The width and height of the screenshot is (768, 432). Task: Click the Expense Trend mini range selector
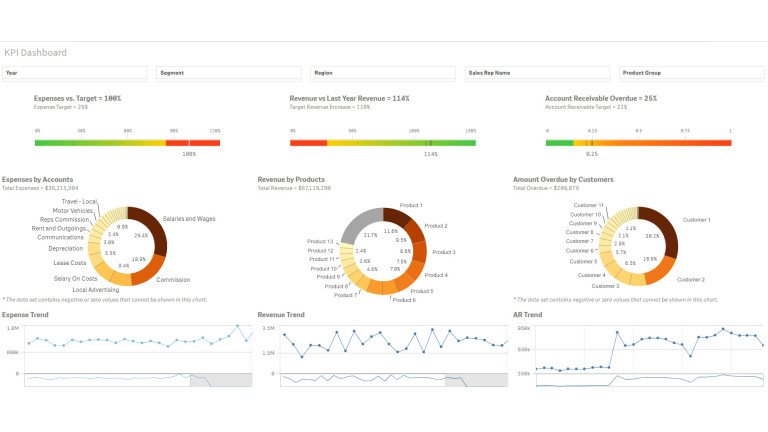pos(127,380)
